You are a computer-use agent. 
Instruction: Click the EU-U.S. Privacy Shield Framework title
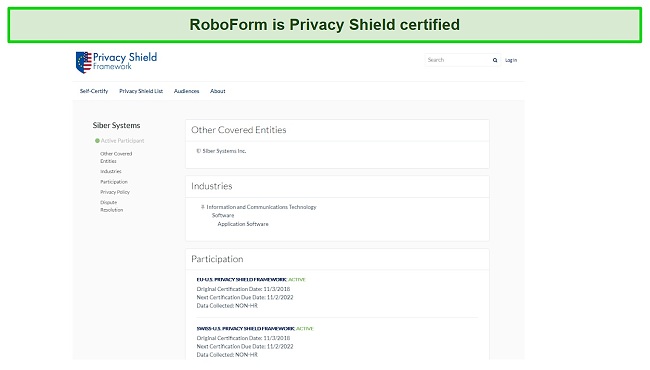pos(241,280)
